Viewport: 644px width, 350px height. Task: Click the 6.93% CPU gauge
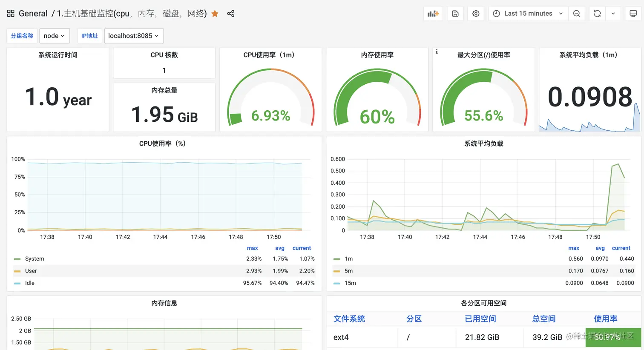click(x=271, y=97)
